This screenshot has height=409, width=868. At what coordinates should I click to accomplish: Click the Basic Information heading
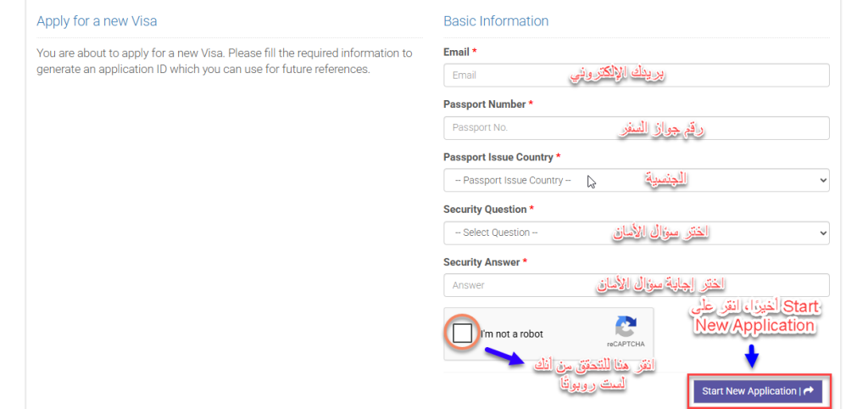[496, 21]
